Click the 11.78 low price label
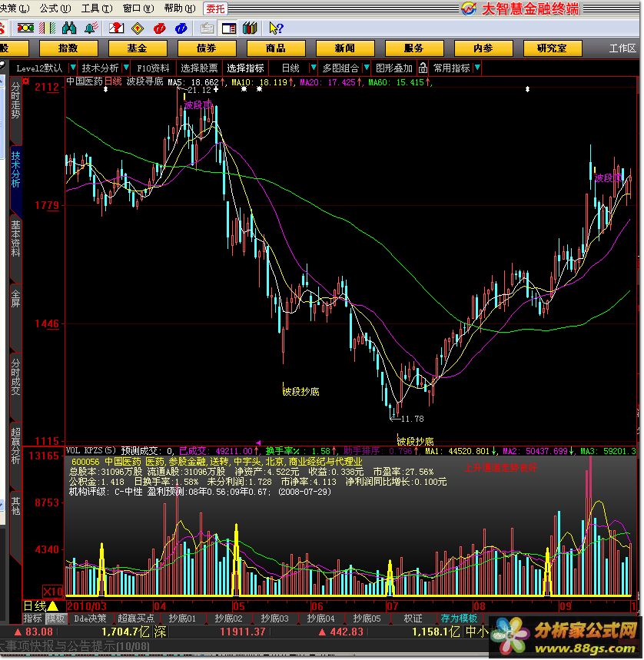Screen dimensions: 644x660 (412, 419)
